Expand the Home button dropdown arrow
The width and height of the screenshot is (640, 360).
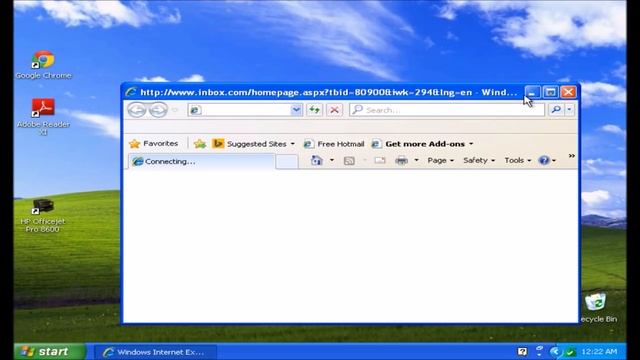click(332, 160)
